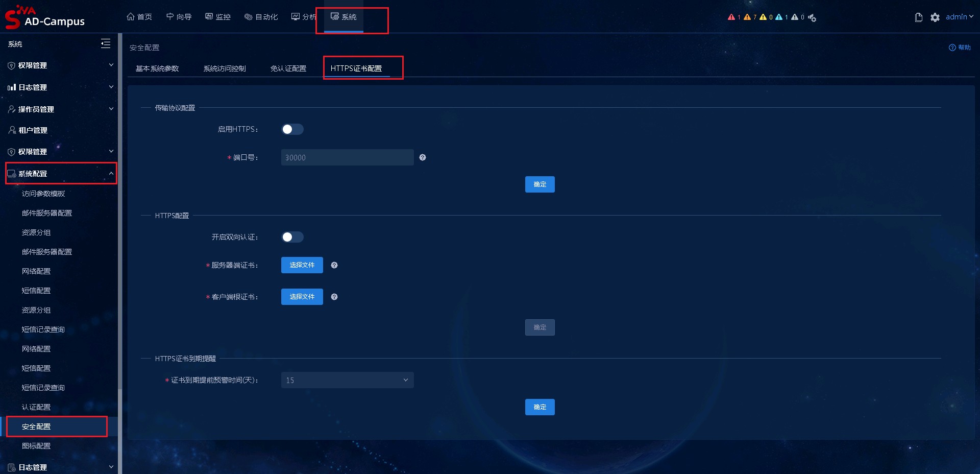Turn on the 开启双向认证 toggle
The height and width of the screenshot is (474, 980).
(292, 237)
